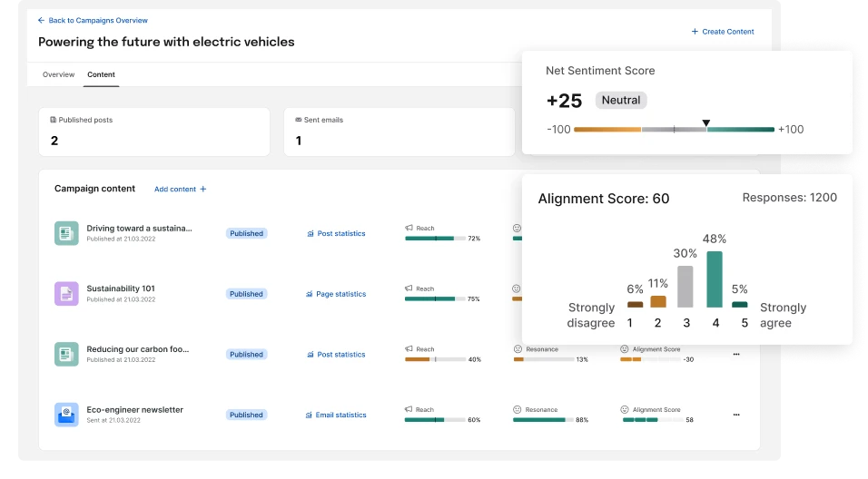868x479 pixels.
Task: Click the Published posts document icon
Action: pos(54,120)
